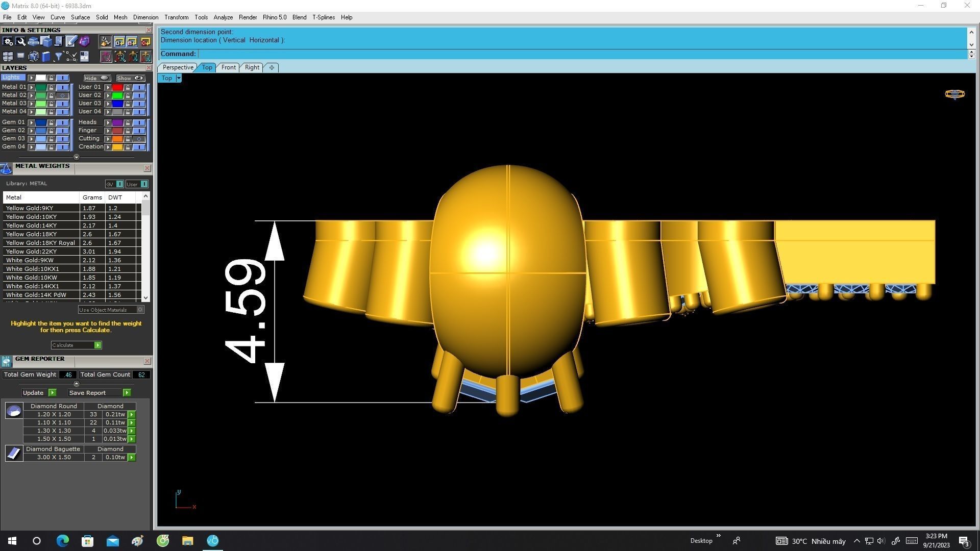Open the gears settings icon
The width and height of the screenshot is (980, 551).
[x=8, y=41]
